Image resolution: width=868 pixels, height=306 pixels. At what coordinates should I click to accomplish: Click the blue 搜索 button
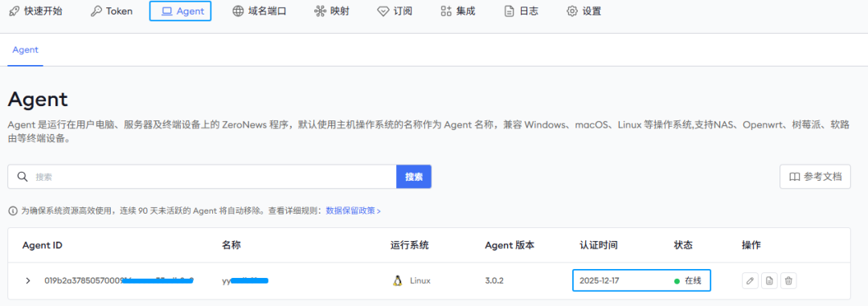(x=414, y=177)
